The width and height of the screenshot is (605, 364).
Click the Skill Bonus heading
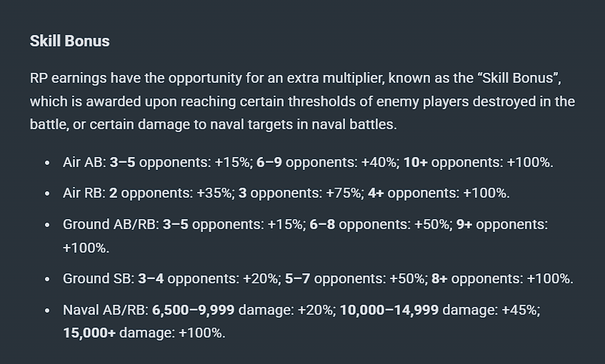[69, 41]
